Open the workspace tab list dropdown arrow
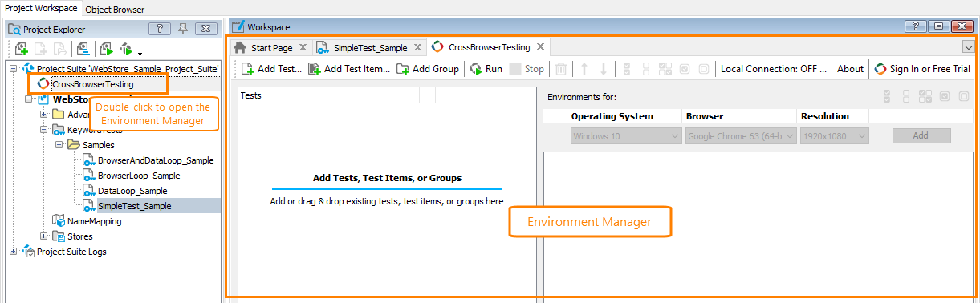 click(968, 47)
